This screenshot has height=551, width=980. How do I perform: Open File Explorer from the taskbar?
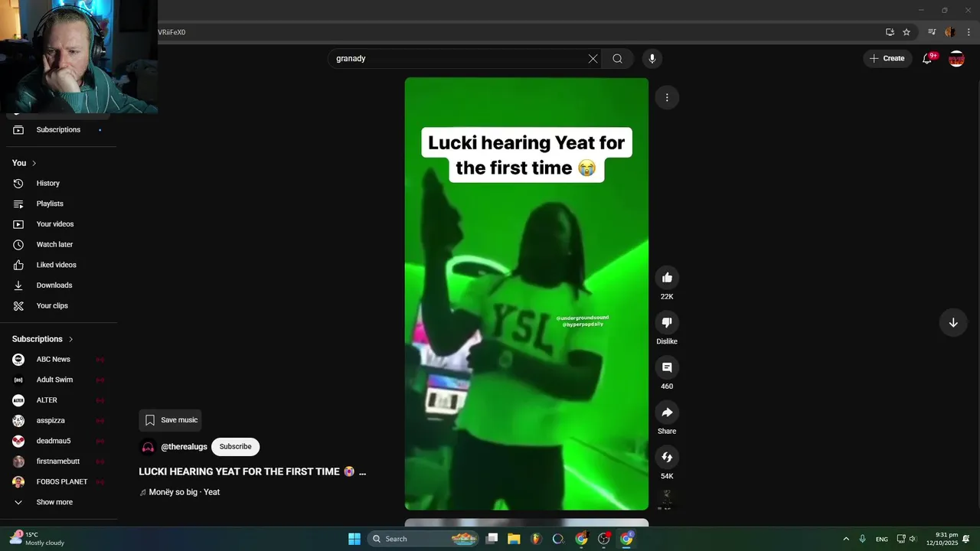(514, 539)
